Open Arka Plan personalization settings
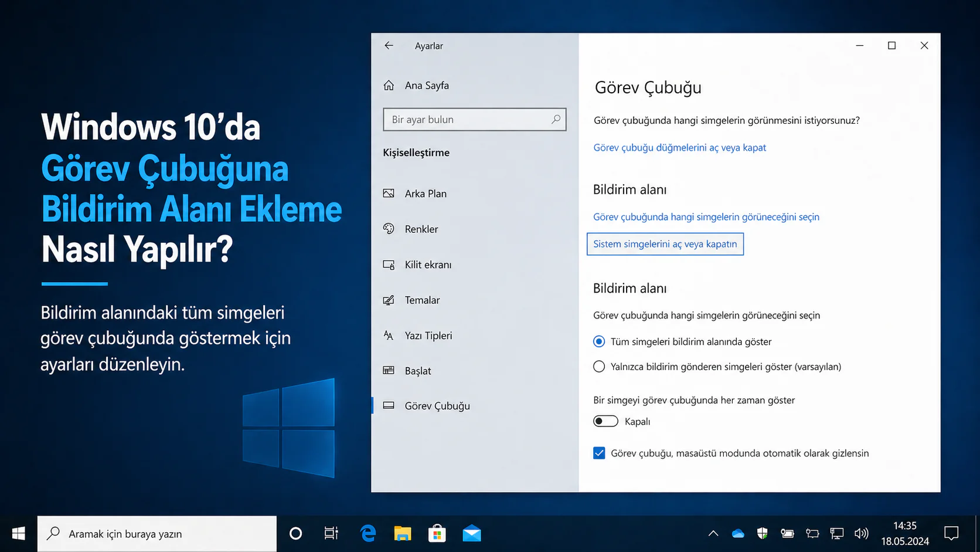The height and width of the screenshot is (552, 980). click(x=426, y=193)
